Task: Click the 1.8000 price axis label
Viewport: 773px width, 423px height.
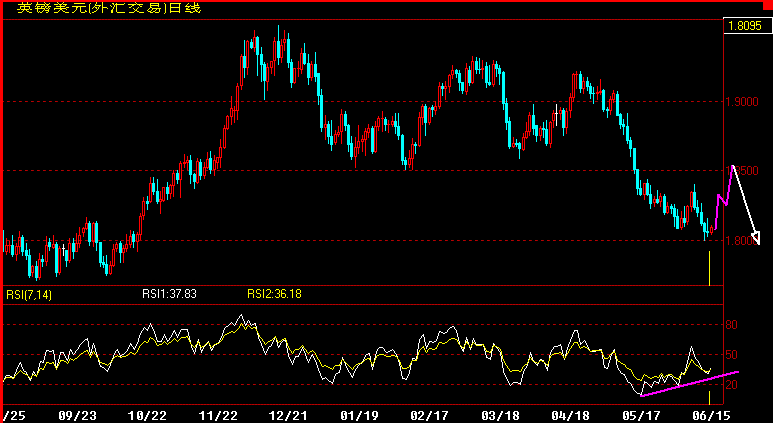Action: (742, 241)
